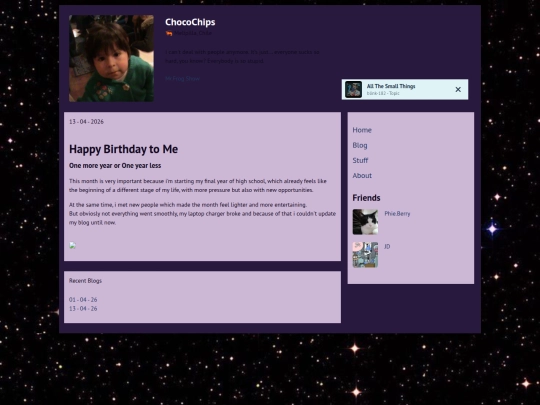Image resolution: width=540 pixels, height=405 pixels.
Task: Click Phie.Berry's cat avatar
Action: click(365, 222)
